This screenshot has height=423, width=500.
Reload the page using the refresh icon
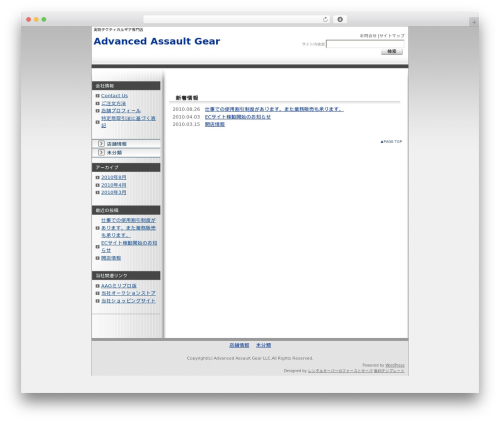325,19
